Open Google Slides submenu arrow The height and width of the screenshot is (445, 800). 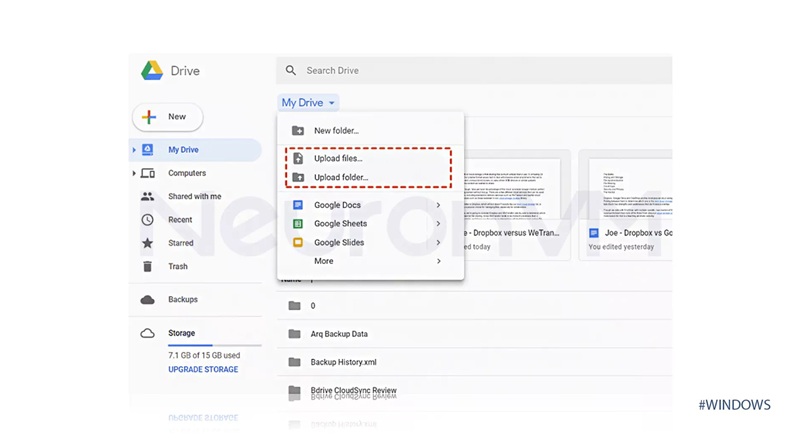[x=438, y=242]
